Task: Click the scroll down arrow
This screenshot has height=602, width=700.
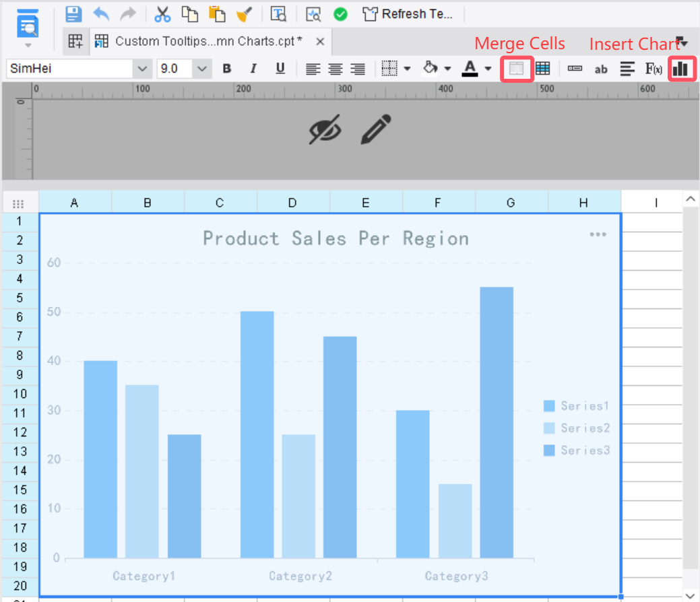Action: [690, 596]
